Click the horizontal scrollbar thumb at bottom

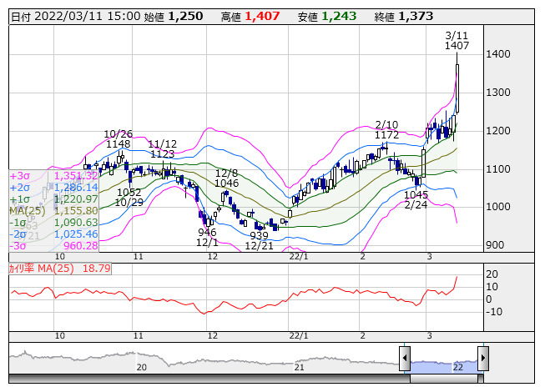(x=447, y=378)
